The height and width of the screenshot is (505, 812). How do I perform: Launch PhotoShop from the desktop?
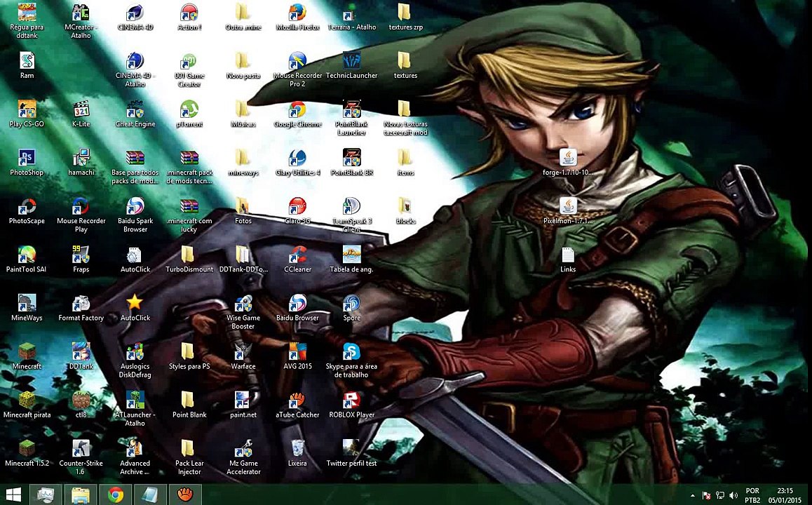(x=27, y=157)
